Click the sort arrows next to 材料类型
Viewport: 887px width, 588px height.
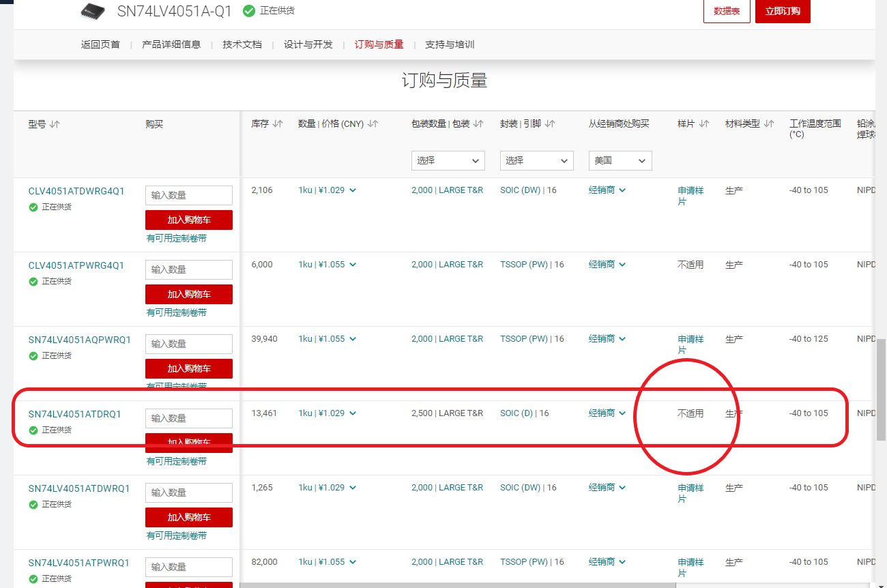point(769,124)
